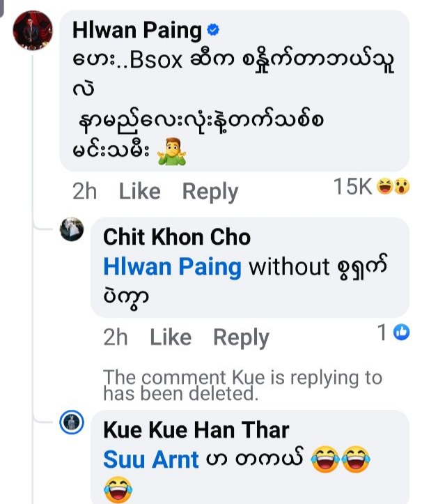Click the Suu Arnt mention link

150,459
